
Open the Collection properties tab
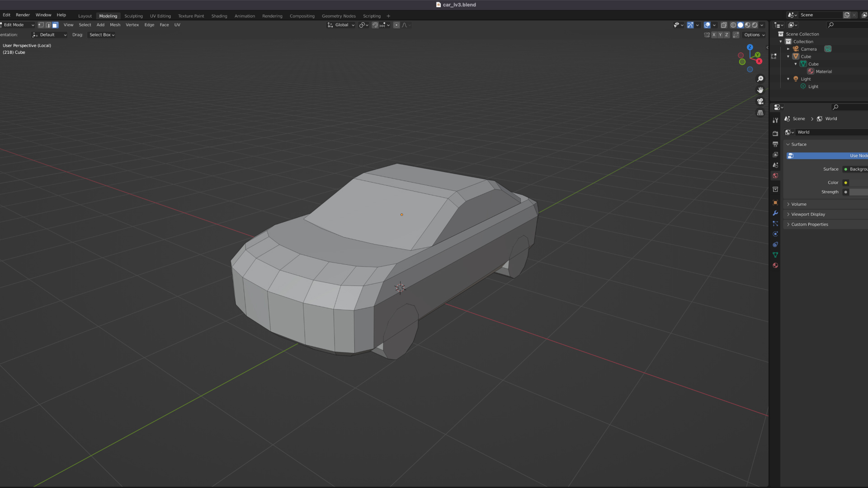coord(775,189)
